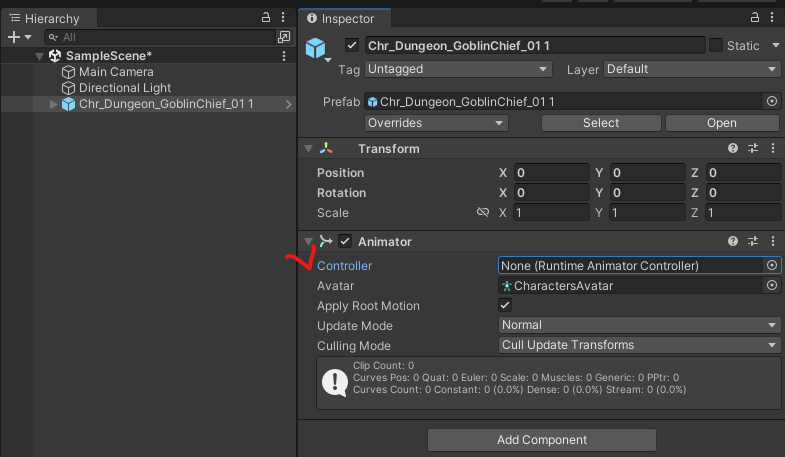
Task: Click Position X field
Action: [551, 173]
